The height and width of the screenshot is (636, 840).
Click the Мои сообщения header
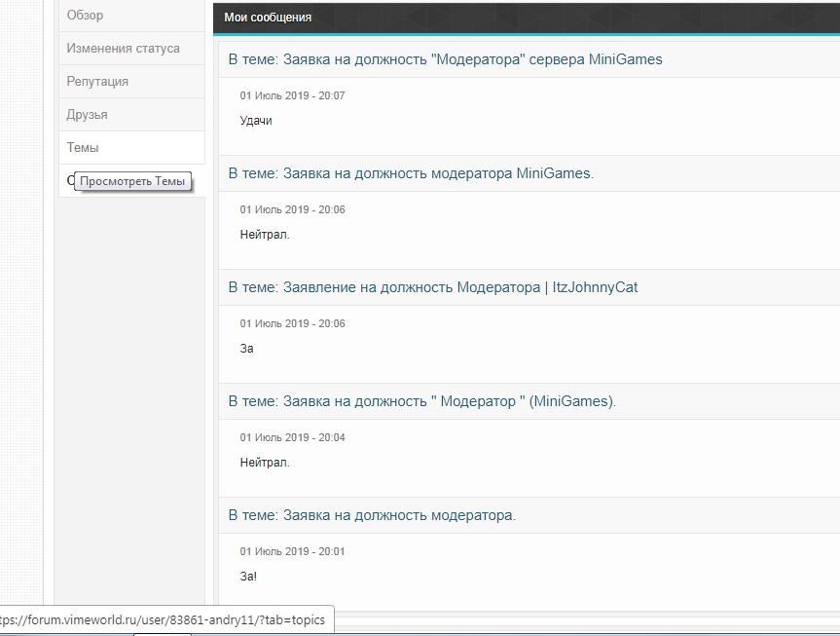click(268, 18)
